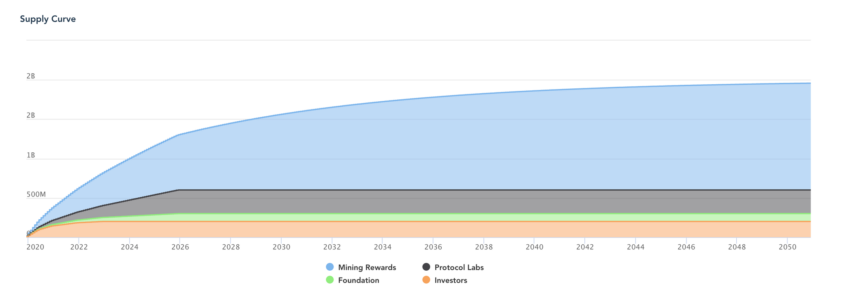This screenshot has width=868, height=297.
Task: Click the orange Investors legend dot
Action: click(426, 280)
